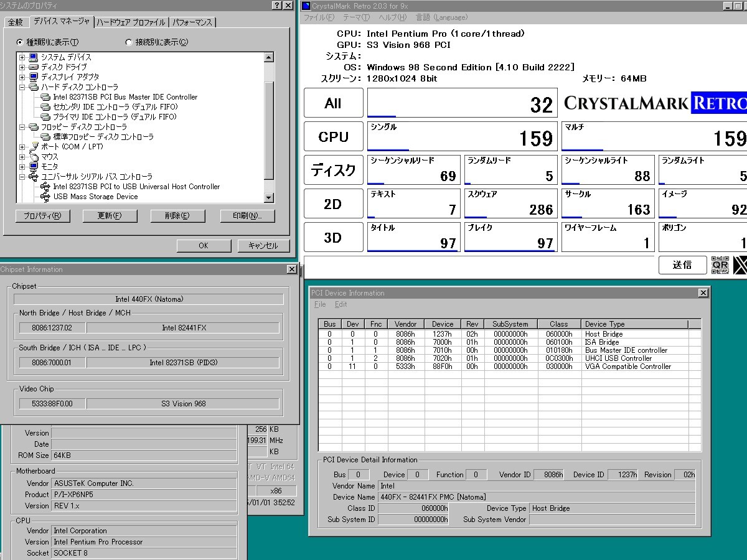This screenshot has height=560, width=747.
Task: Expand the システム デバイス tree node
Action: tap(22, 57)
